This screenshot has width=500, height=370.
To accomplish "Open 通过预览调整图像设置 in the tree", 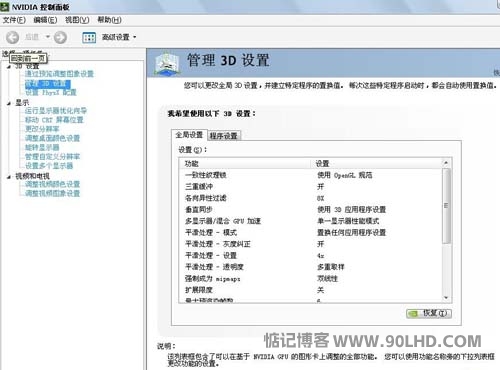I will (59, 74).
